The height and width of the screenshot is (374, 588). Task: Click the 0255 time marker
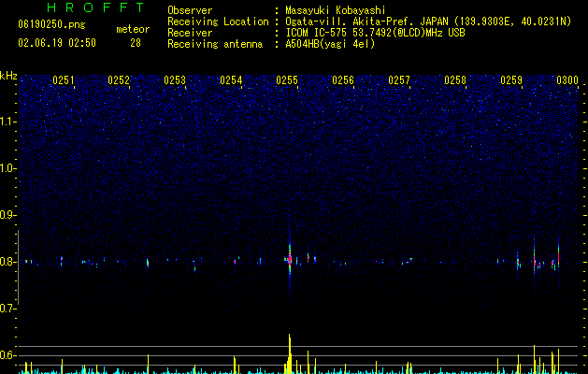(x=287, y=80)
